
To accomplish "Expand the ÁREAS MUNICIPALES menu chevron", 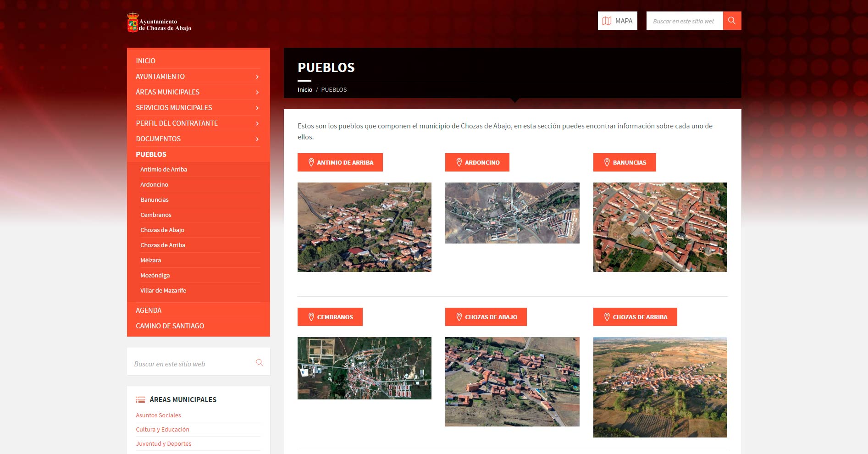I will click(x=257, y=92).
